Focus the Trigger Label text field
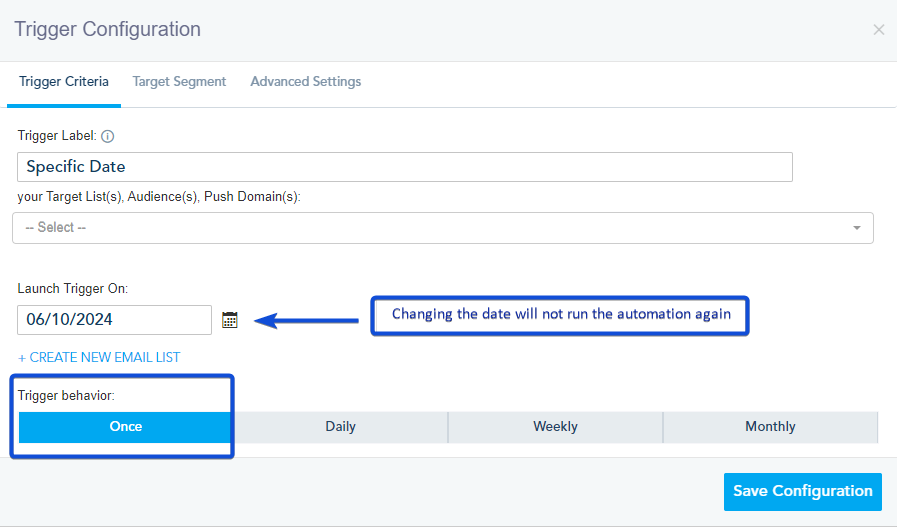Screen dimensions: 897x527 [x=404, y=167]
